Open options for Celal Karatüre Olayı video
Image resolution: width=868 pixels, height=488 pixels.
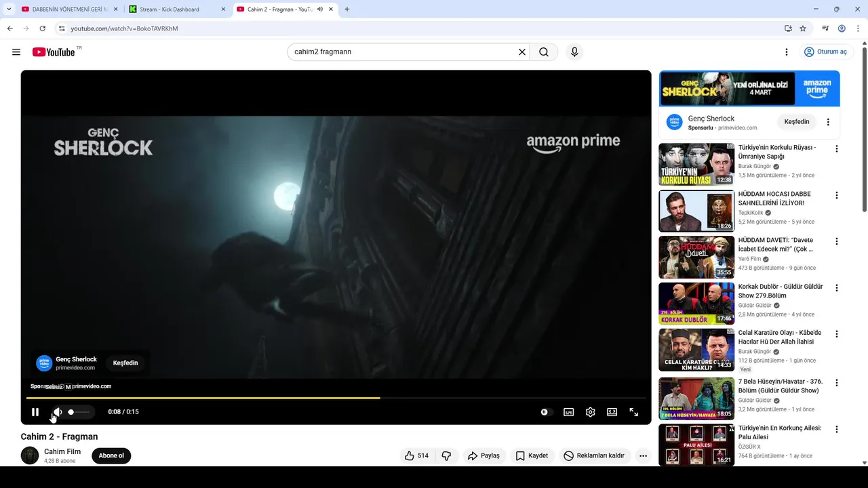click(837, 334)
